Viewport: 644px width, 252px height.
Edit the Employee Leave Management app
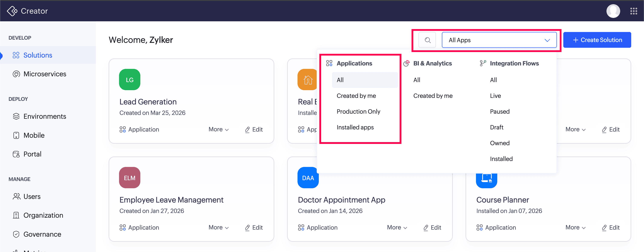tap(254, 227)
